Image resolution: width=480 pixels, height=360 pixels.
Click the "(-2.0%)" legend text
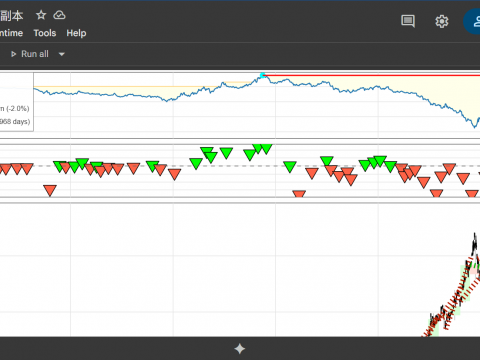point(18,108)
